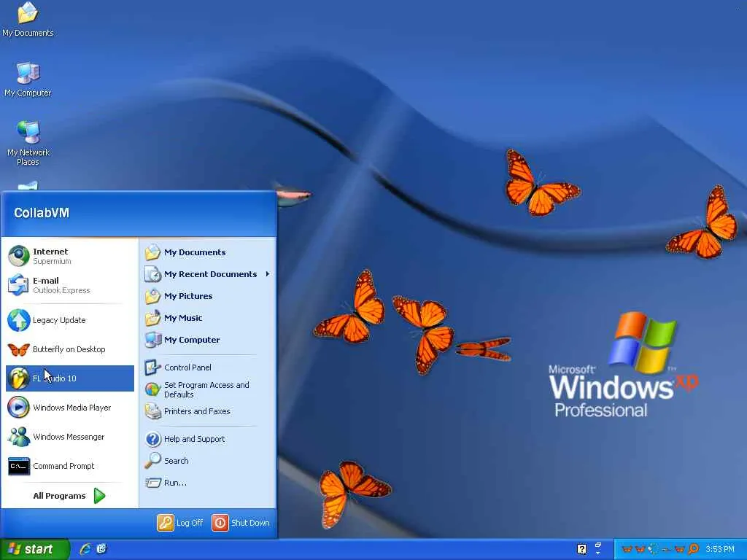Launch Windows Messenger
747x560 pixels.
[69, 436]
